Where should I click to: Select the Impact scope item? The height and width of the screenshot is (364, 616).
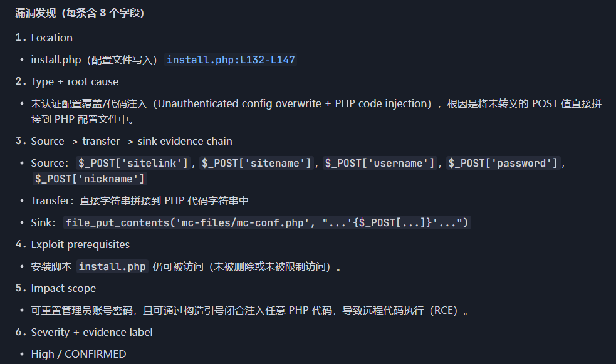pos(63,288)
